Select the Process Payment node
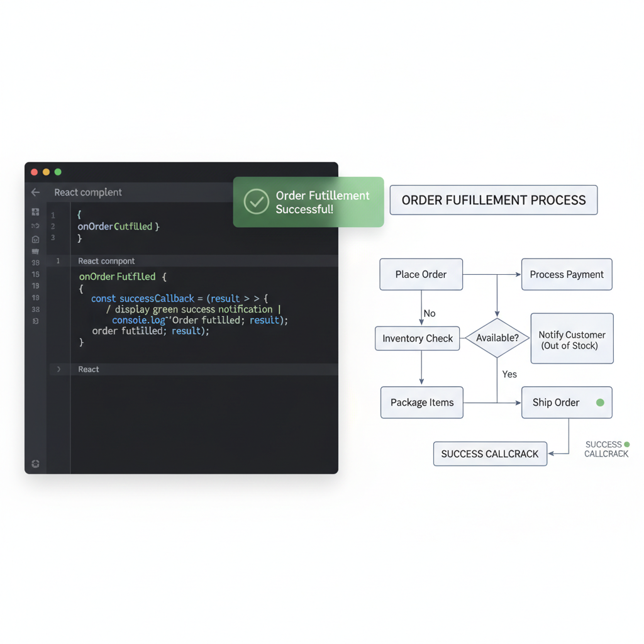 pyautogui.click(x=567, y=274)
